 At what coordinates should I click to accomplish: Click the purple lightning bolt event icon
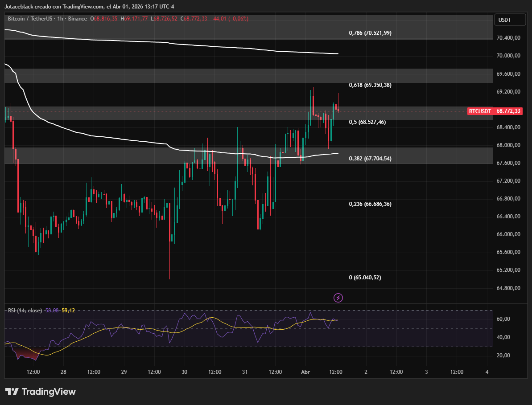point(338,298)
